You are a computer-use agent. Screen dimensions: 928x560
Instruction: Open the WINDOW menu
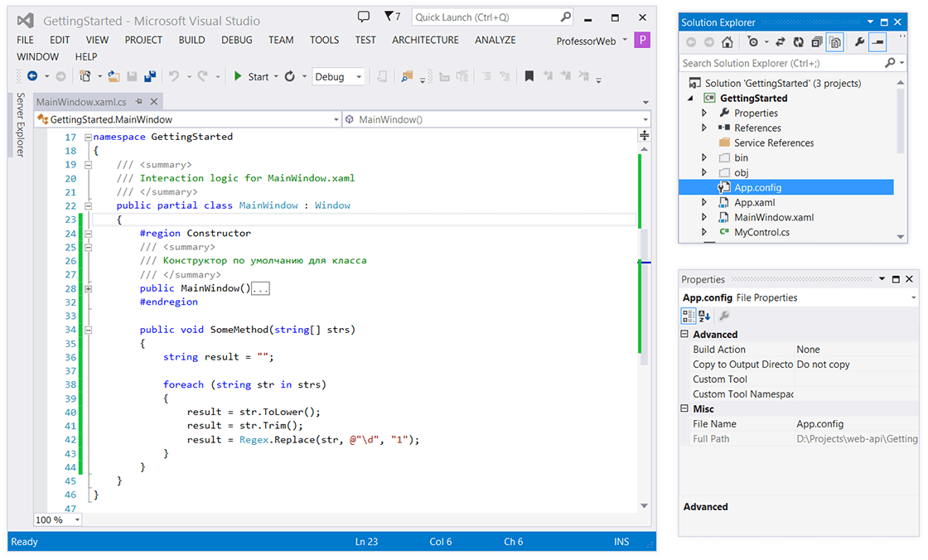[37, 57]
